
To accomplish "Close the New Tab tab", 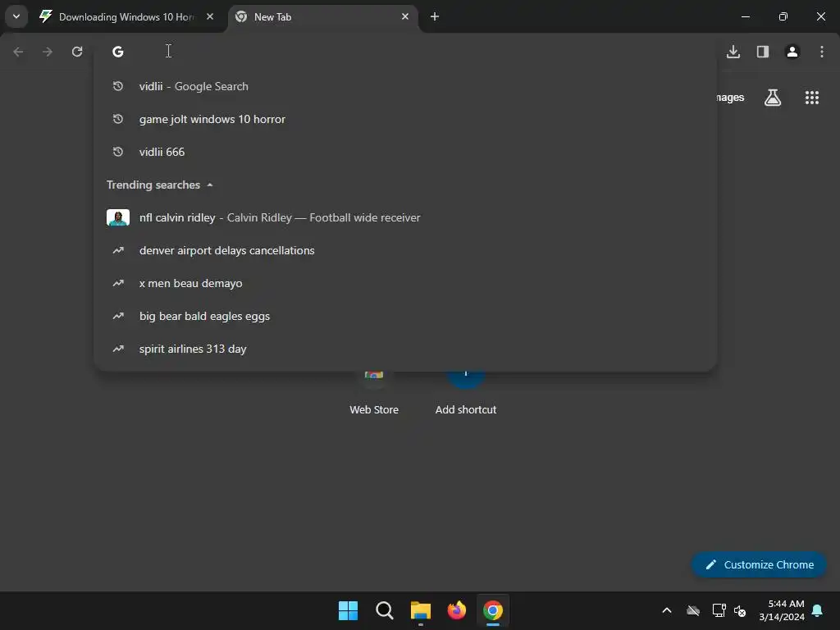I will (x=405, y=16).
